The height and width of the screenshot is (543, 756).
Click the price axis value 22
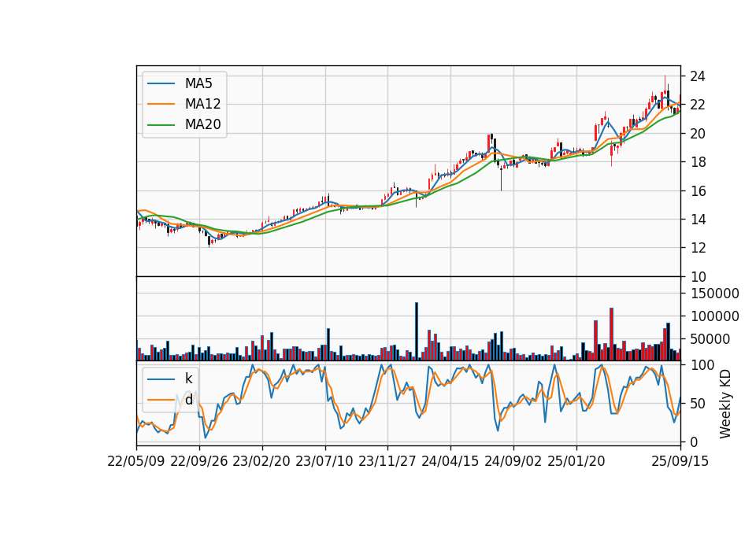coord(698,105)
